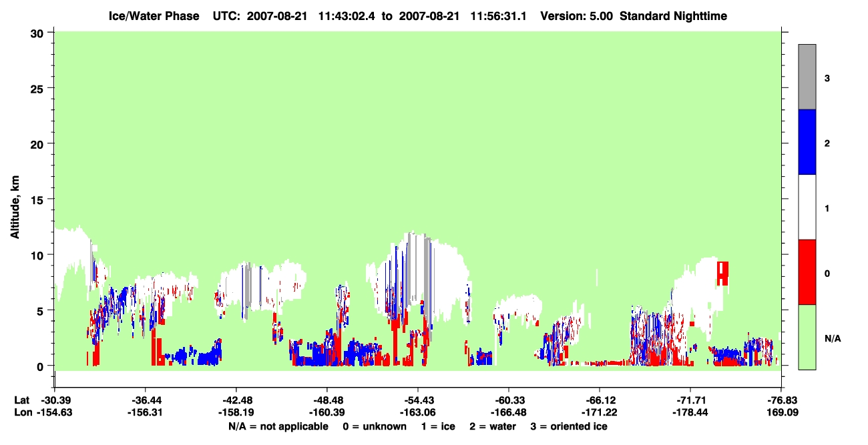Click the 'Lon' row label

point(22,413)
